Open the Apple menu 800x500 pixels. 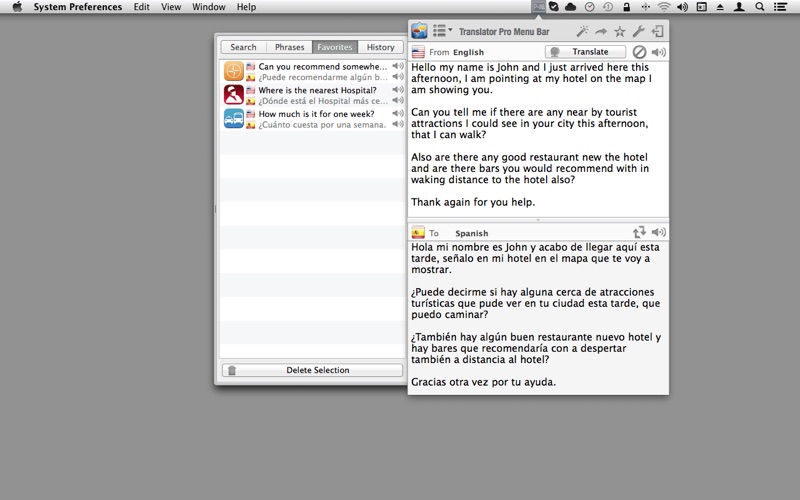tap(17, 7)
